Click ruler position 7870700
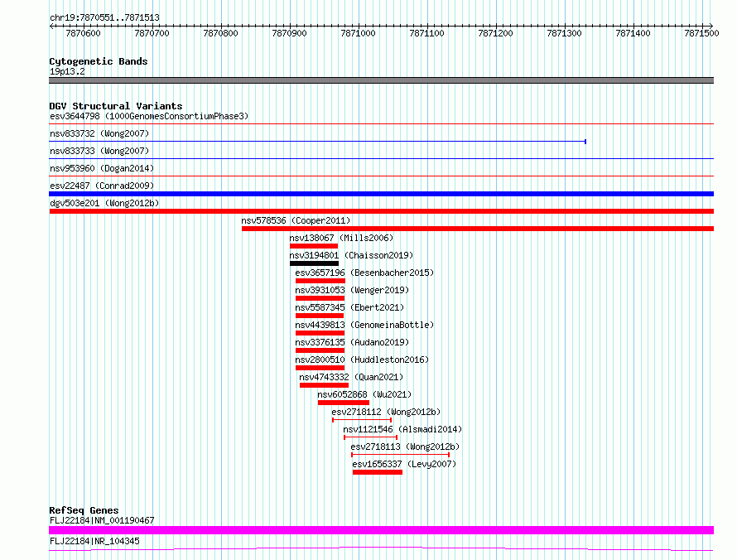737x560 pixels. tap(152, 33)
